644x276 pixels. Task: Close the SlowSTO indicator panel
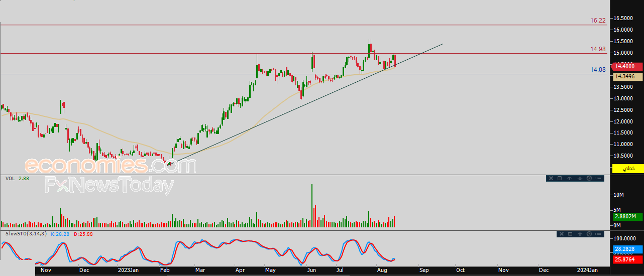(x=562, y=234)
